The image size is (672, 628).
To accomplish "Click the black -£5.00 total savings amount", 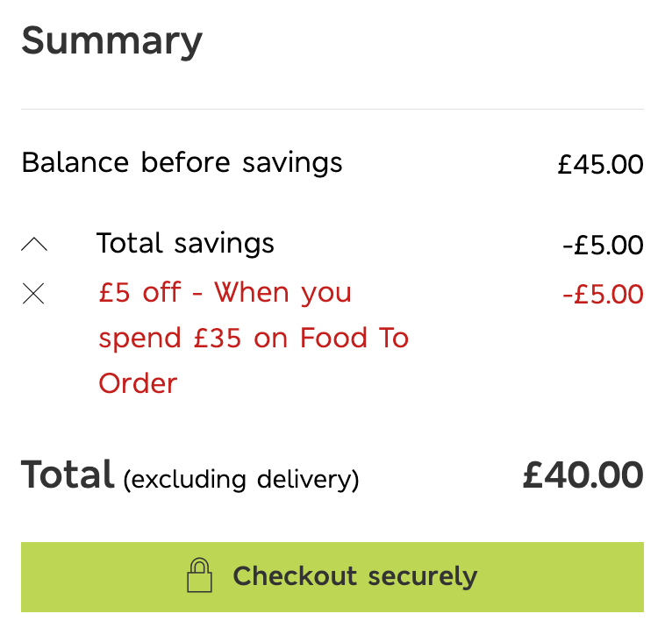I will click(603, 245).
